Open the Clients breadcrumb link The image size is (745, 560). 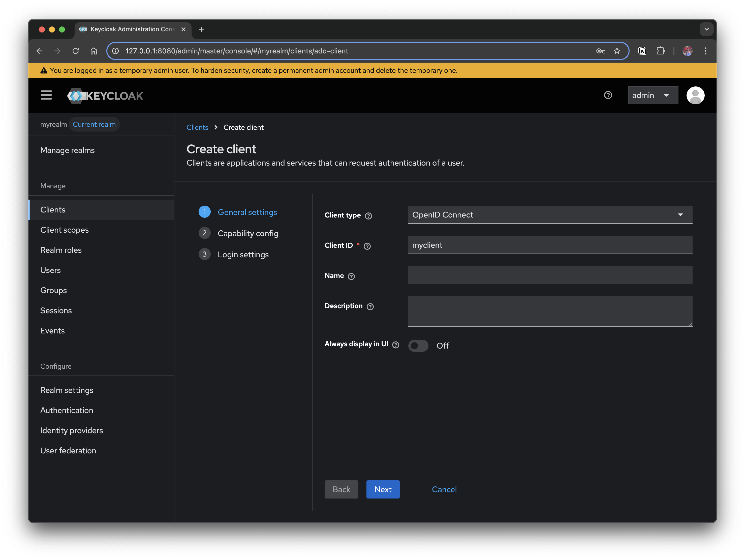pos(197,127)
